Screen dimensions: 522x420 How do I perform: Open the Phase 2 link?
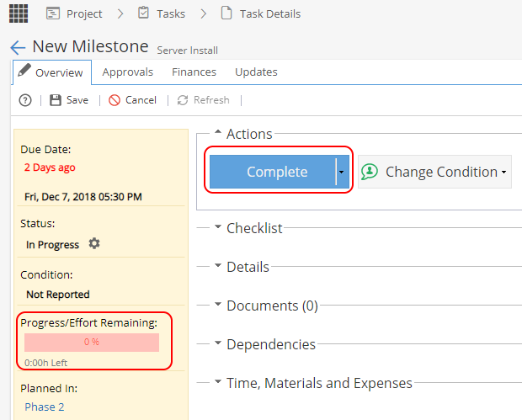tap(45, 407)
